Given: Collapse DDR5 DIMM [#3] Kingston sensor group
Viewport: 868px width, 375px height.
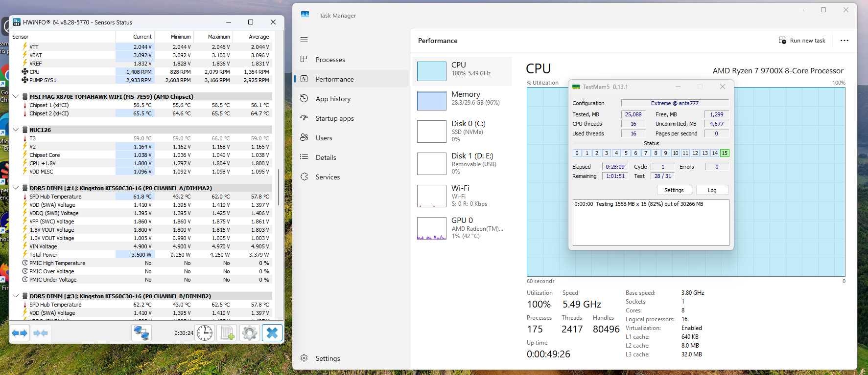Looking at the screenshot, I should click(16, 296).
